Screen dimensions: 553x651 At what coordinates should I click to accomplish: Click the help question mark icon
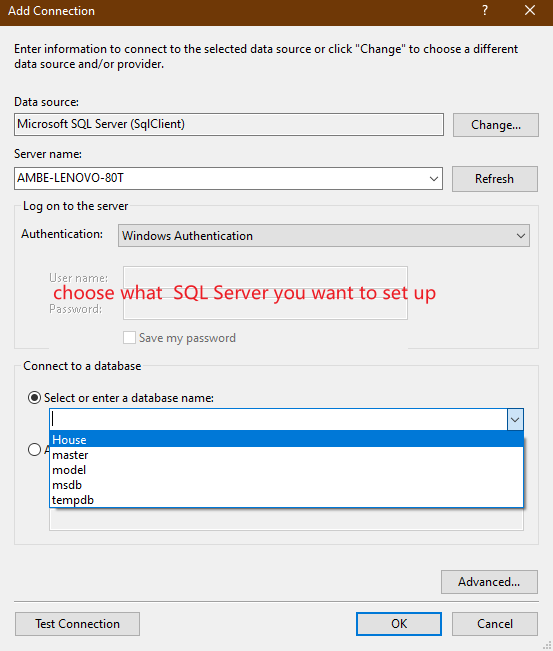tap(485, 10)
